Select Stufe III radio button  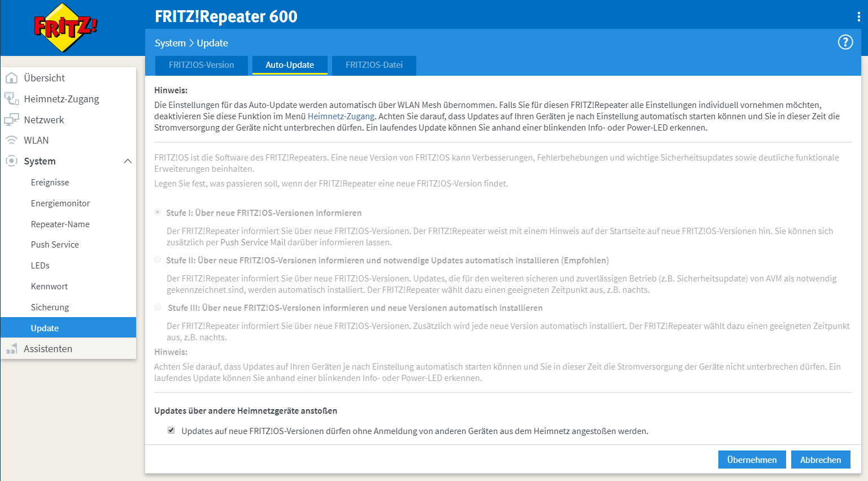tap(158, 307)
